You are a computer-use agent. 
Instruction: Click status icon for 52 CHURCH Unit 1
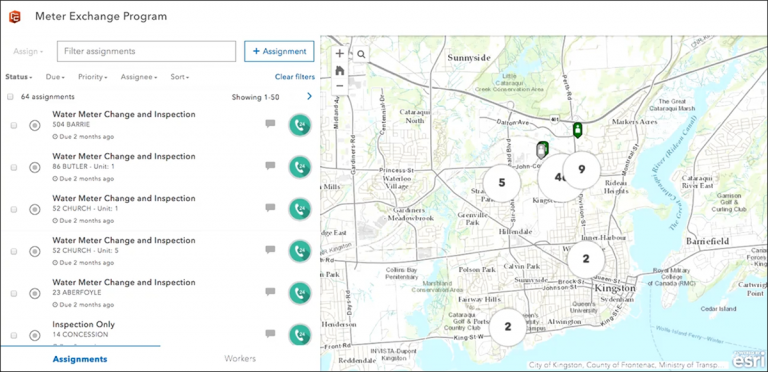pyautogui.click(x=34, y=209)
